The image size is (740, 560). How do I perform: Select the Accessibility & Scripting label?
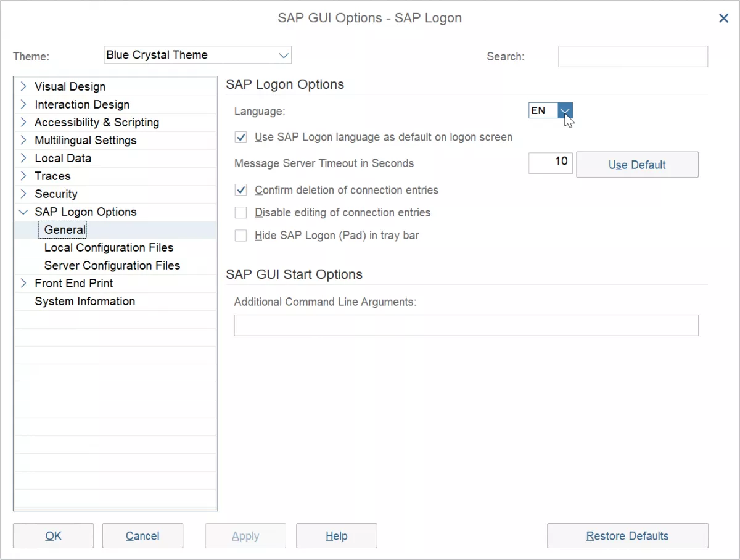[97, 122]
